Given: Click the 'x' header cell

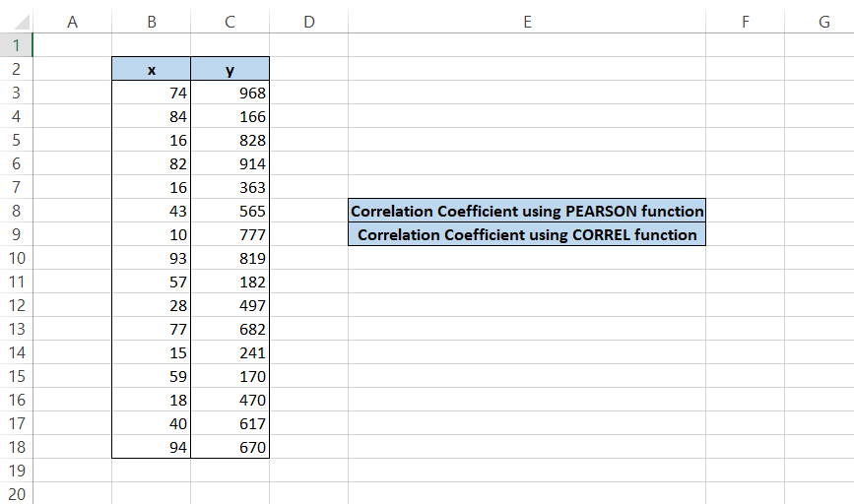Looking at the screenshot, I should (x=151, y=69).
